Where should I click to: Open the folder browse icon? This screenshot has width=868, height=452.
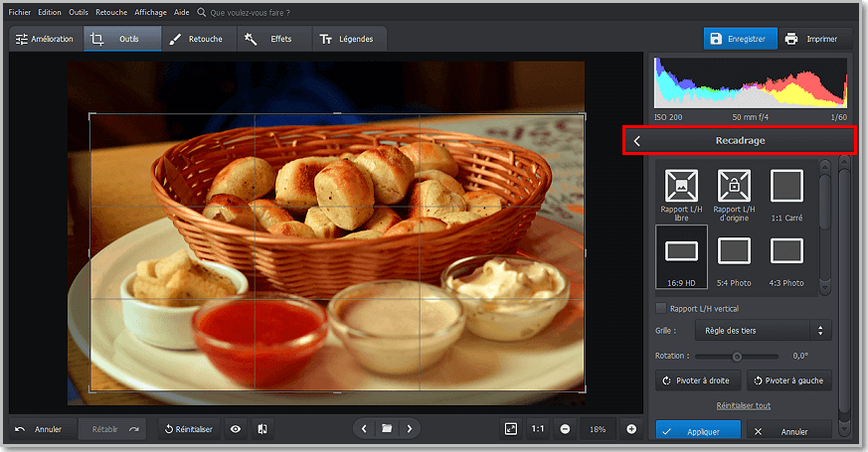pos(387,429)
